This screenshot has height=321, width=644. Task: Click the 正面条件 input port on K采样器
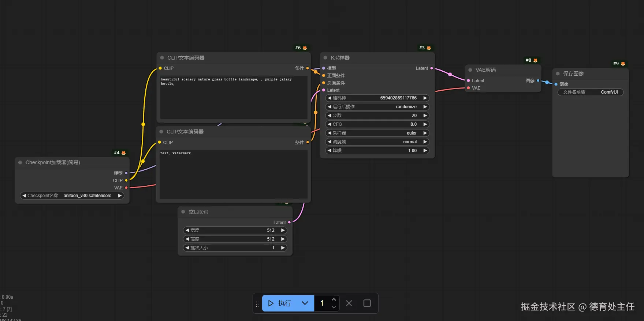click(x=324, y=75)
